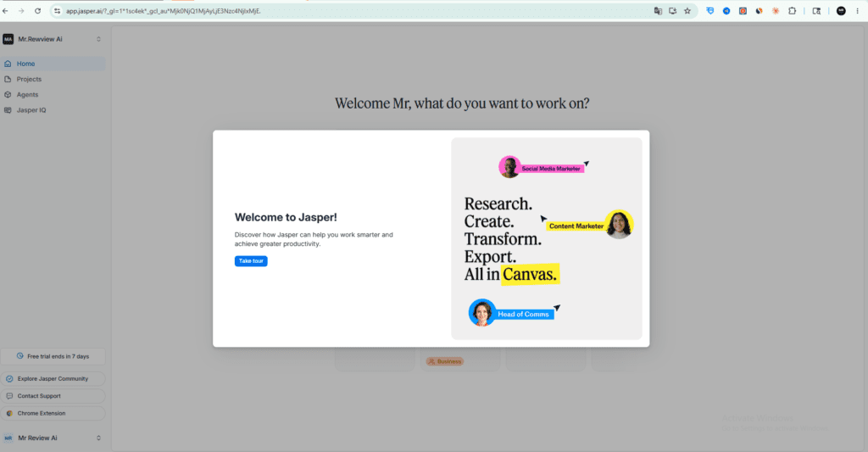
Task: Click the search tabs icon in toolbar
Action: [816, 10]
